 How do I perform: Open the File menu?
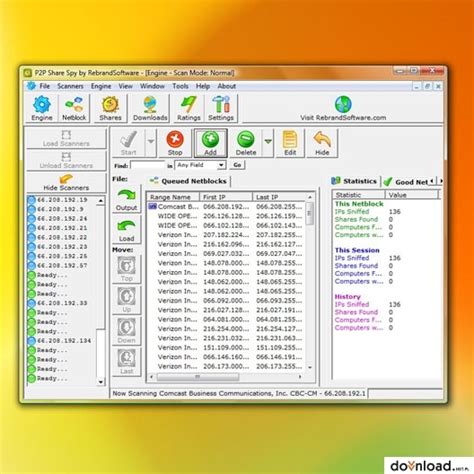click(x=44, y=86)
